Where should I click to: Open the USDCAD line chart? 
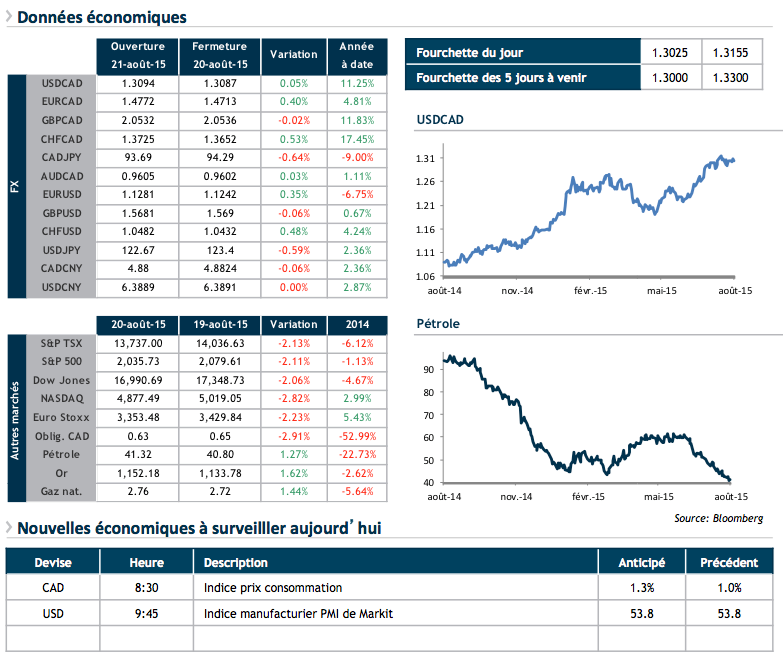click(588, 212)
